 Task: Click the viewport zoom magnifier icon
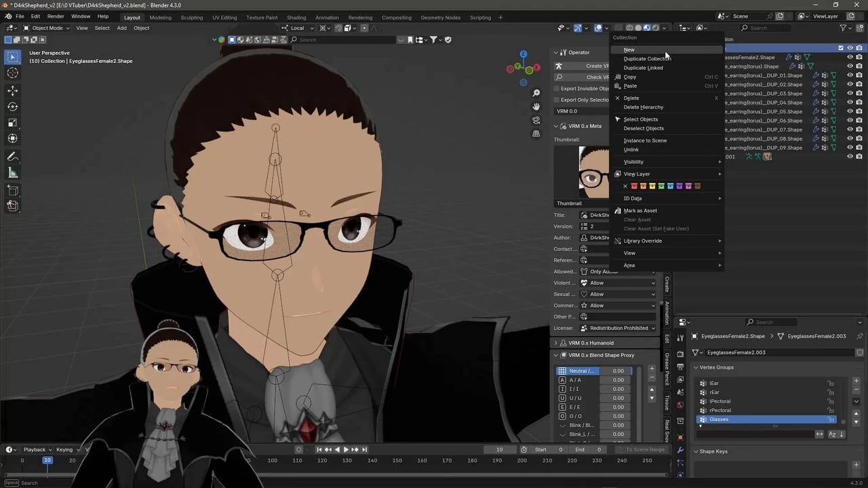pos(536,93)
